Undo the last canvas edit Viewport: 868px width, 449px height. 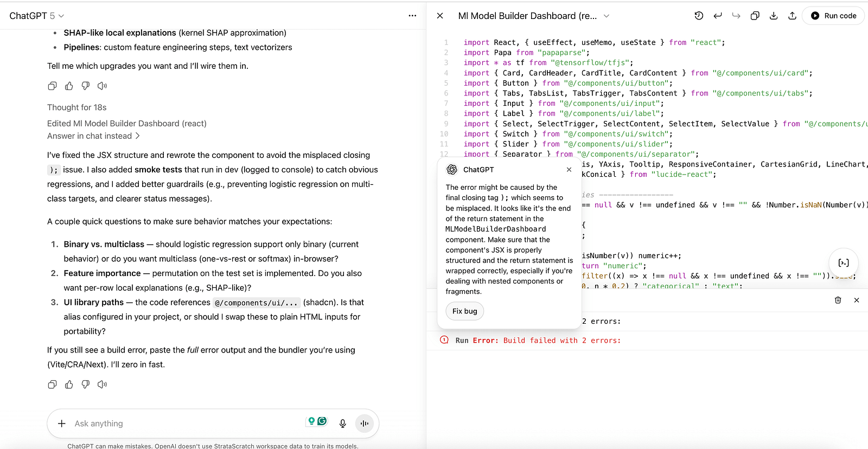pyautogui.click(x=718, y=16)
